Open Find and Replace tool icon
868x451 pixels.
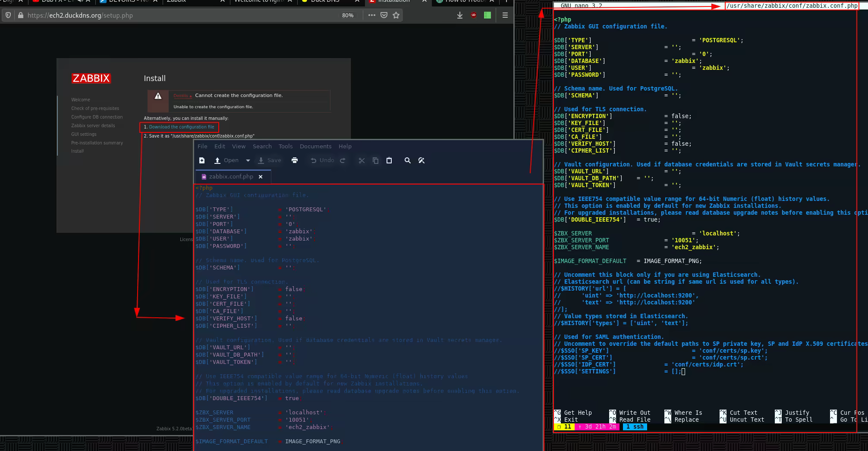(421, 160)
